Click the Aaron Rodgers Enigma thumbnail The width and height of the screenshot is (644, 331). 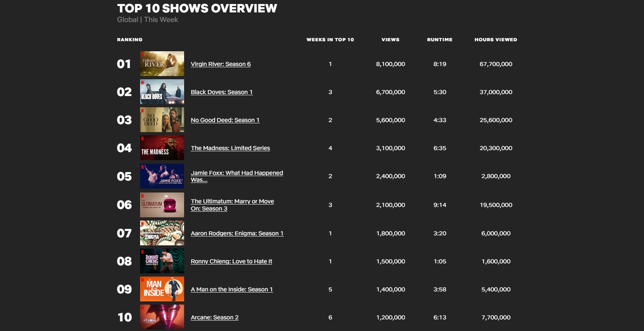click(162, 233)
